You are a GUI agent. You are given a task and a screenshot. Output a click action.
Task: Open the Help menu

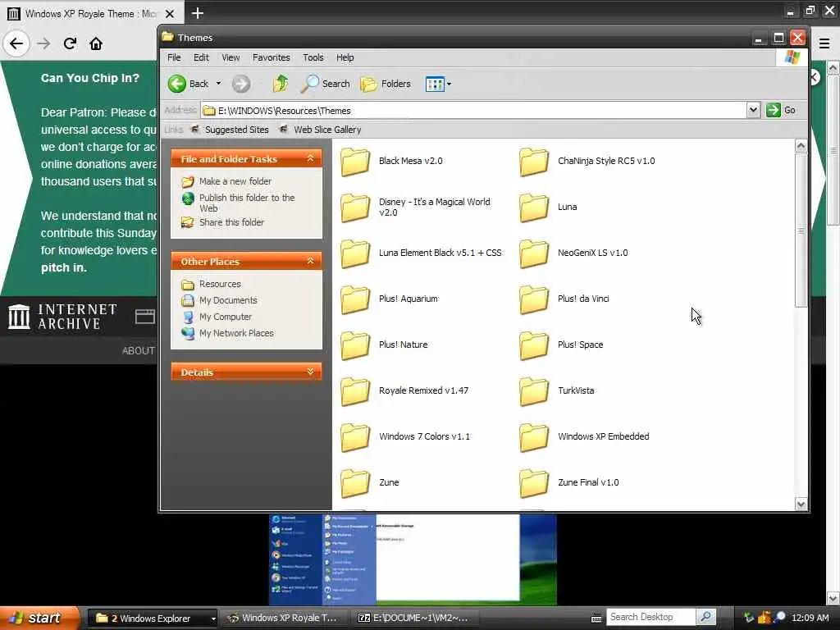pyautogui.click(x=345, y=57)
